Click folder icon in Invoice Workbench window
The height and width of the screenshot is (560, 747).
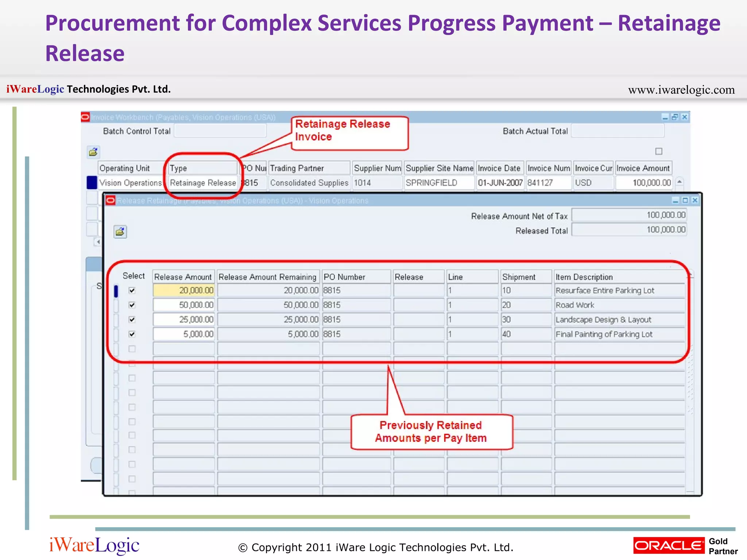[x=93, y=152]
